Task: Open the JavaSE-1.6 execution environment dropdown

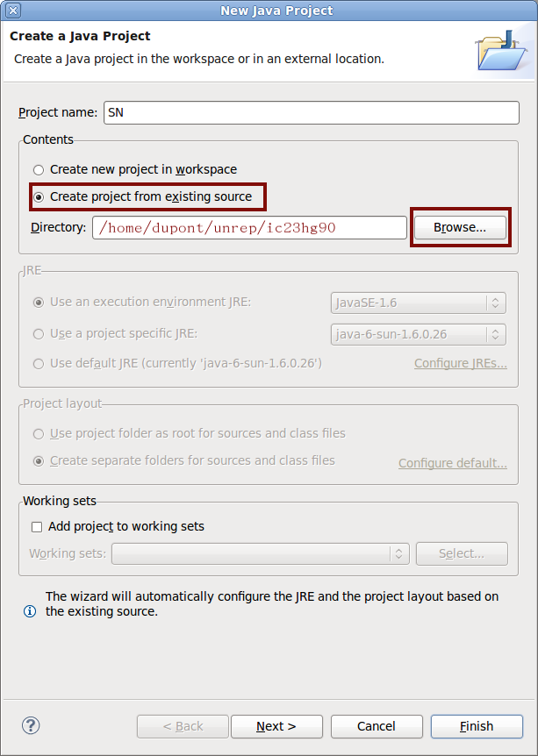Action: click(419, 303)
